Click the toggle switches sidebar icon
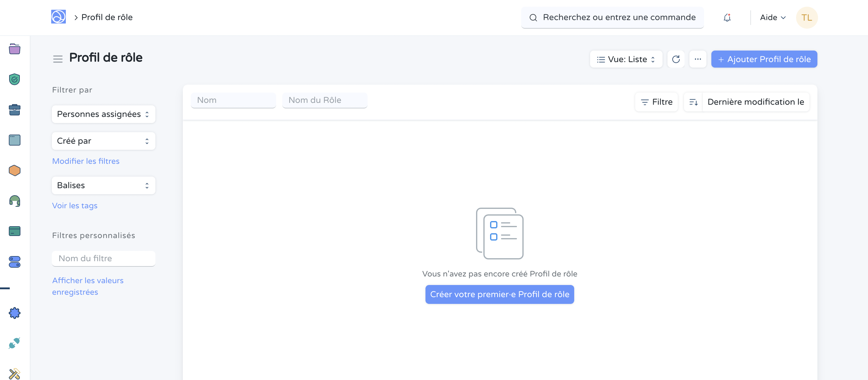Viewport: 868px width, 380px height. pos(15,262)
